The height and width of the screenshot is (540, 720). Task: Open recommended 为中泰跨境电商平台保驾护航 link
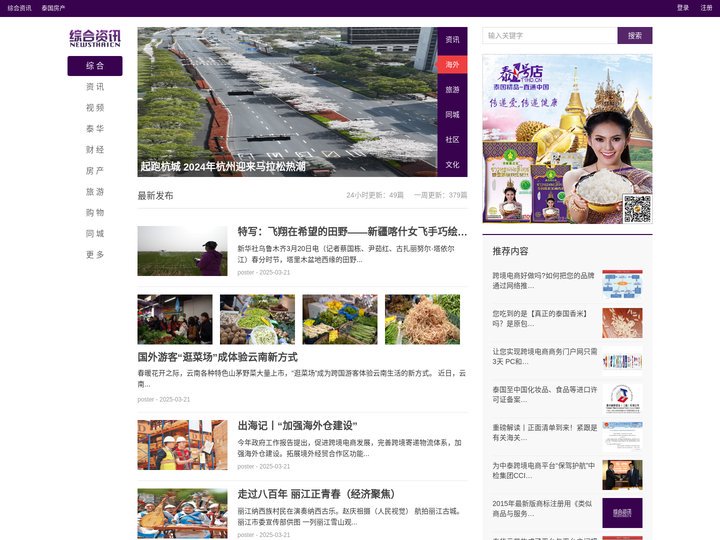(x=543, y=471)
